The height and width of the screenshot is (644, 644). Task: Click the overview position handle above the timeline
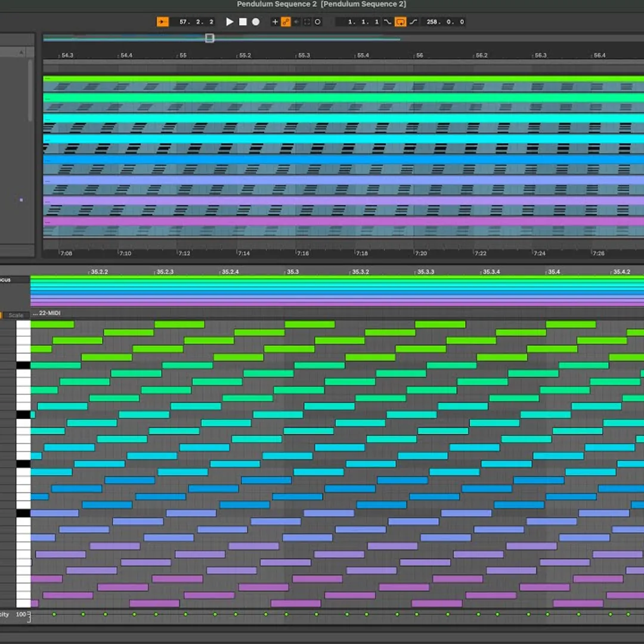point(209,38)
